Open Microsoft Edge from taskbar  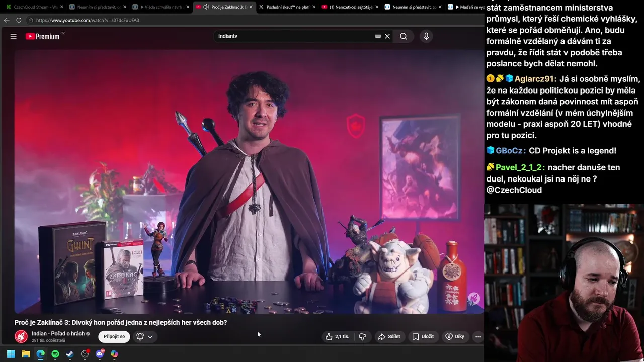tap(40, 354)
